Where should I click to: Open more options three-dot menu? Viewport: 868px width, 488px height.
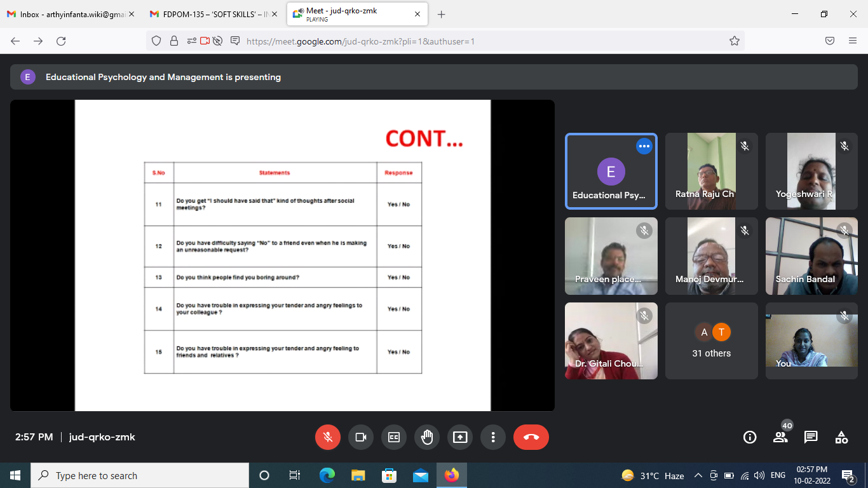click(493, 437)
